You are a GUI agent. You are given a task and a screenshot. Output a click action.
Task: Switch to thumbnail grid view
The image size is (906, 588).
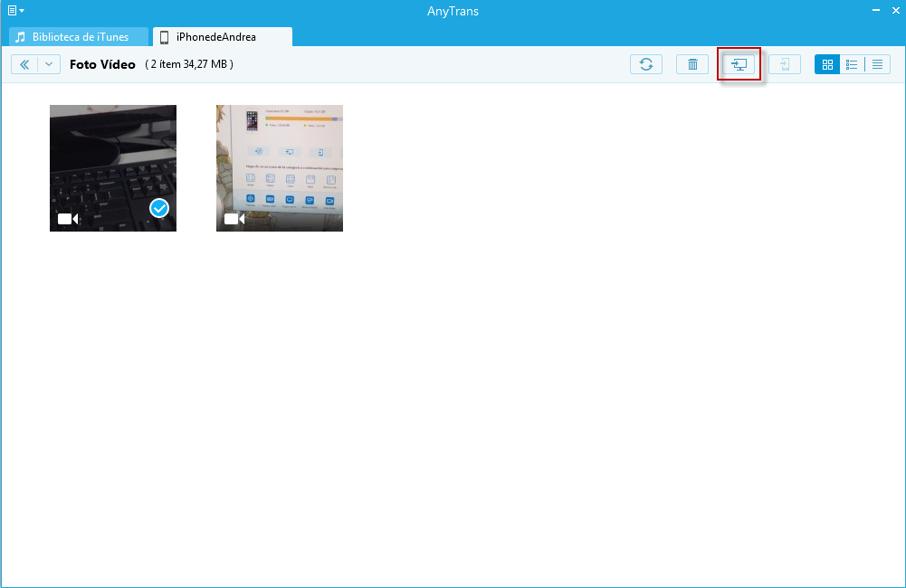click(x=827, y=64)
